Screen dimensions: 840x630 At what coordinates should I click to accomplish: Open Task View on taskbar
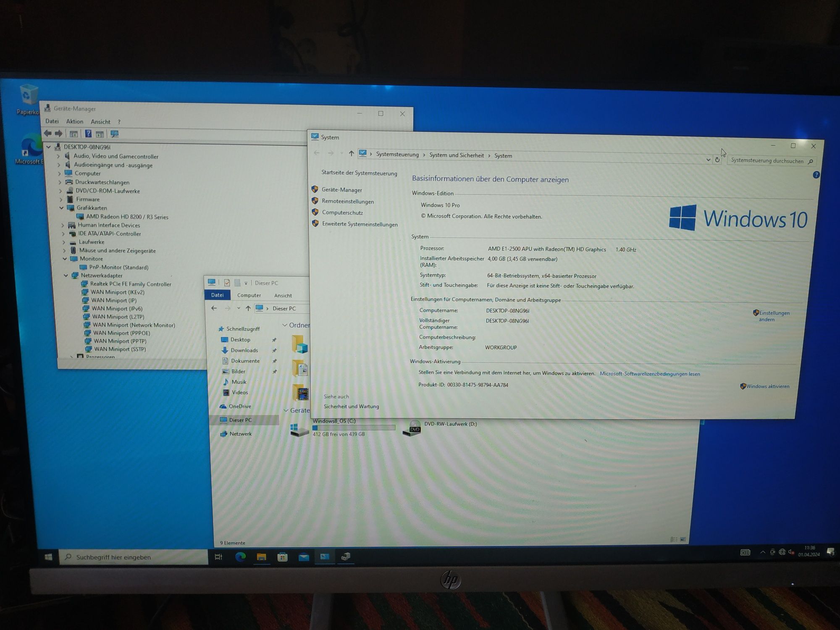point(218,557)
